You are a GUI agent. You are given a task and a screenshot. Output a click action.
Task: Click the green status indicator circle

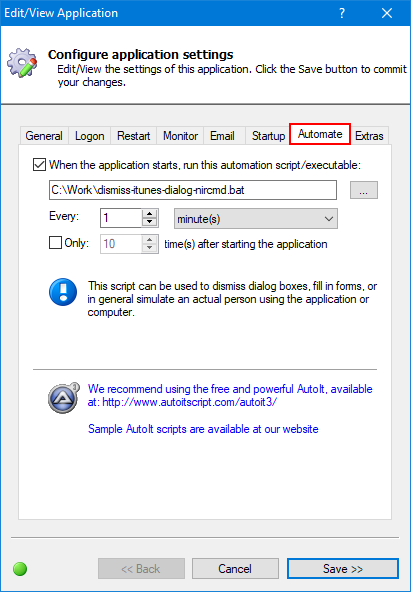(20, 569)
